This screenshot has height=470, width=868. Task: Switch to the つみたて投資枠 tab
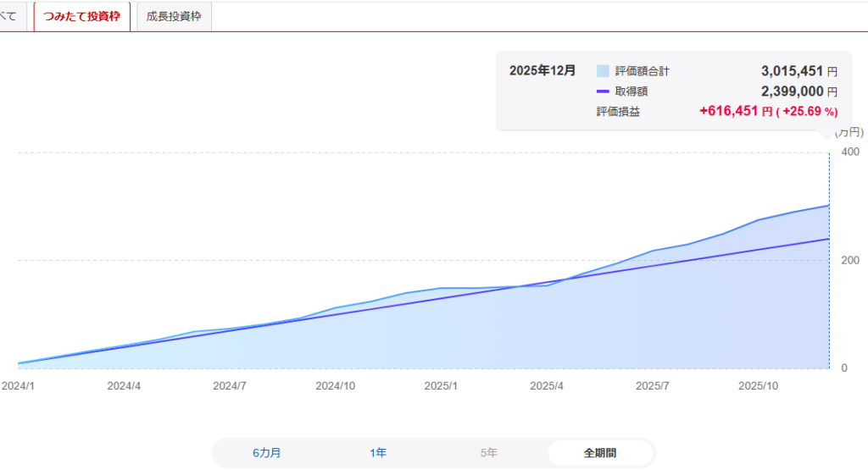[82, 16]
